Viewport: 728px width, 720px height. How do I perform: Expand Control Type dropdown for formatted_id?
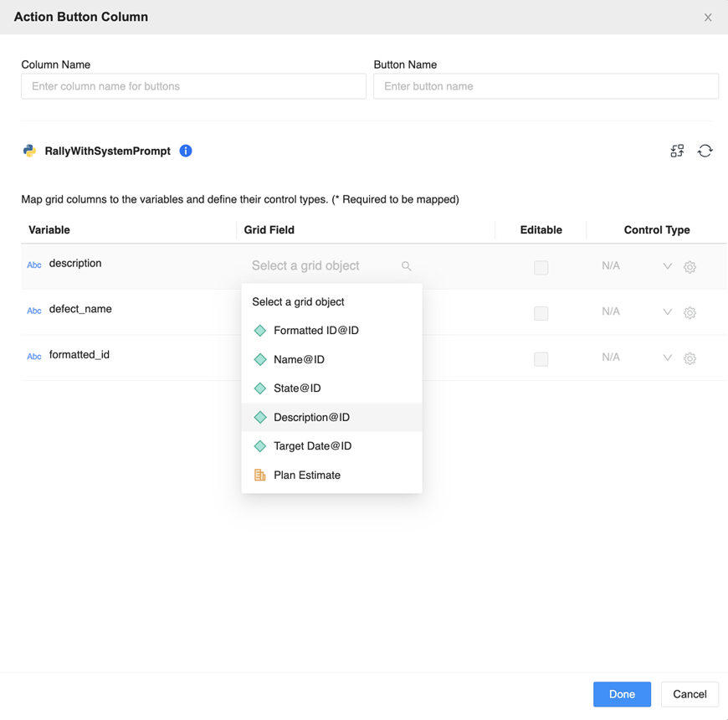[x=667, y=357]
